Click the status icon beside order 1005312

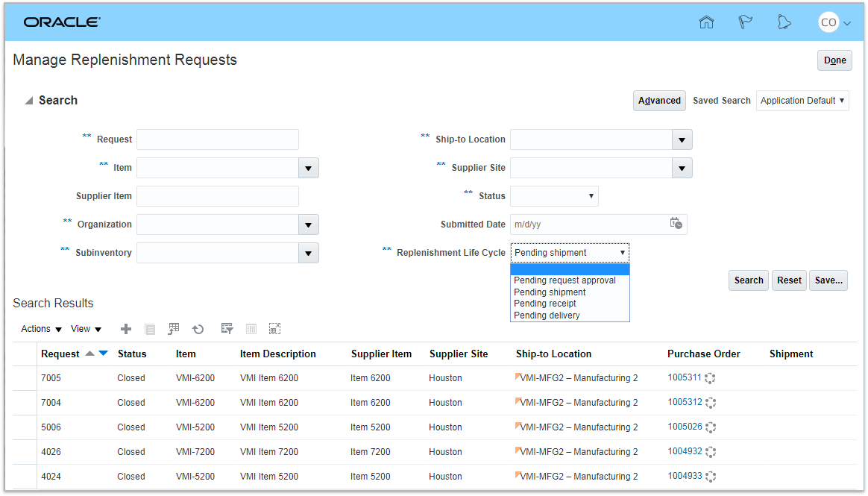pyautogui.click(x=711, y=403)
